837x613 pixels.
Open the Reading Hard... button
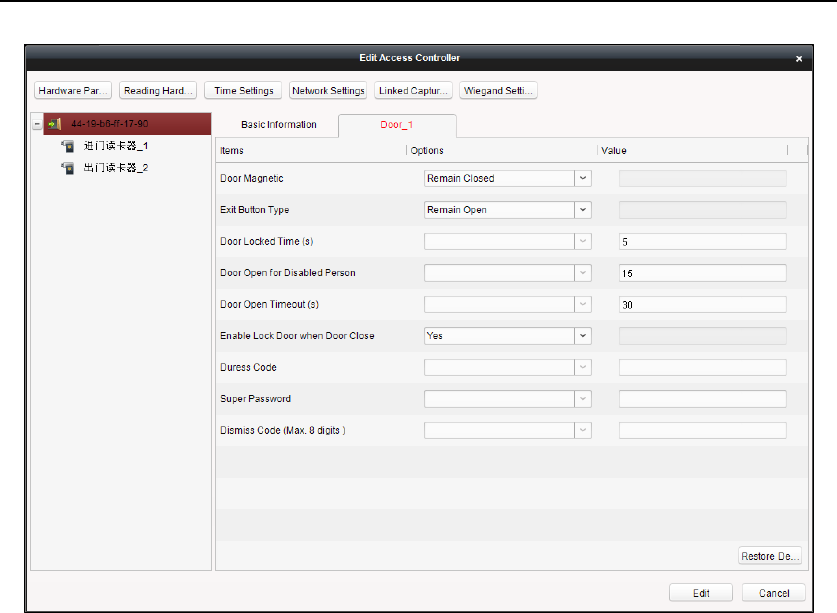click(158, 91)
